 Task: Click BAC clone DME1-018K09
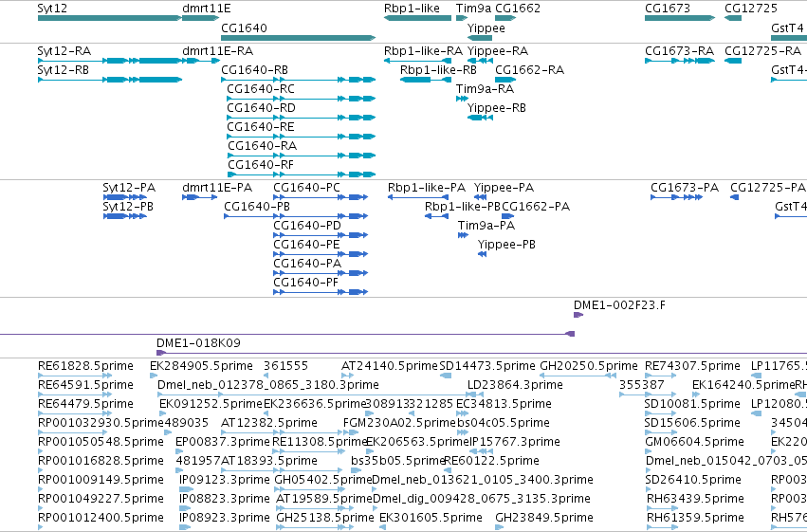pos(482,353)
